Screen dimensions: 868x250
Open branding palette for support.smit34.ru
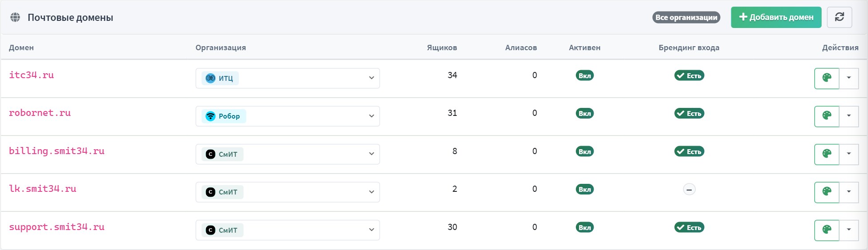point(827,230)
